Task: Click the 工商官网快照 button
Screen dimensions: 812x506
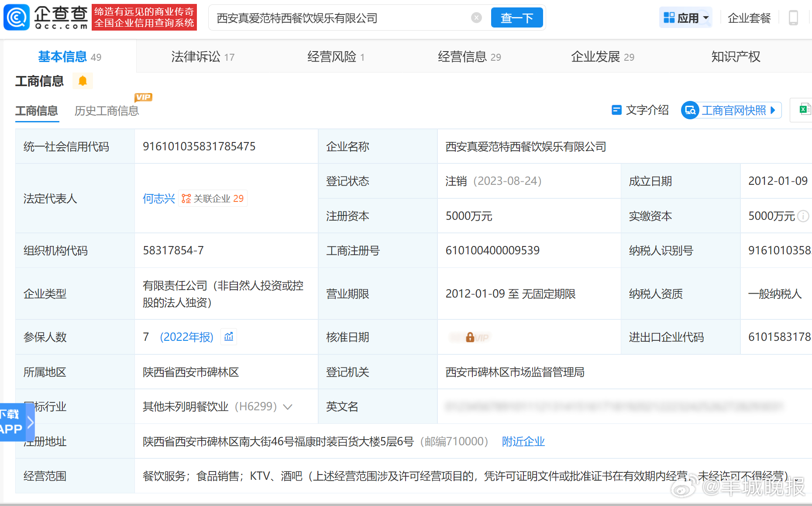Action: pyautogui.click(x=731, y=110)
